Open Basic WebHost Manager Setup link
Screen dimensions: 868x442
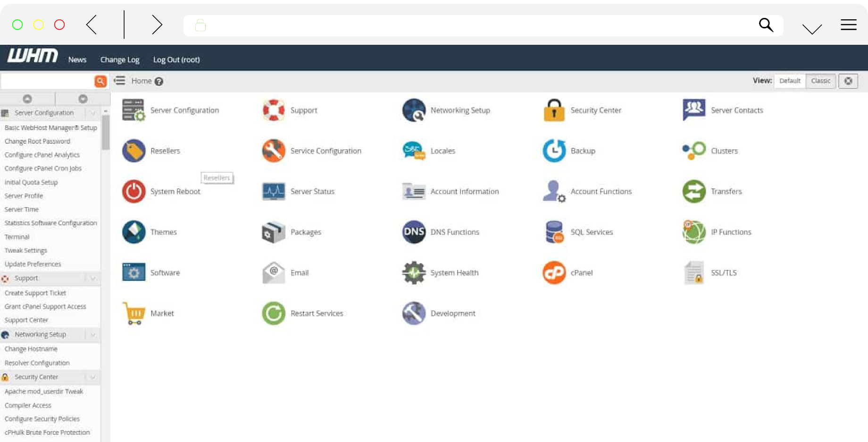(50, 128)
